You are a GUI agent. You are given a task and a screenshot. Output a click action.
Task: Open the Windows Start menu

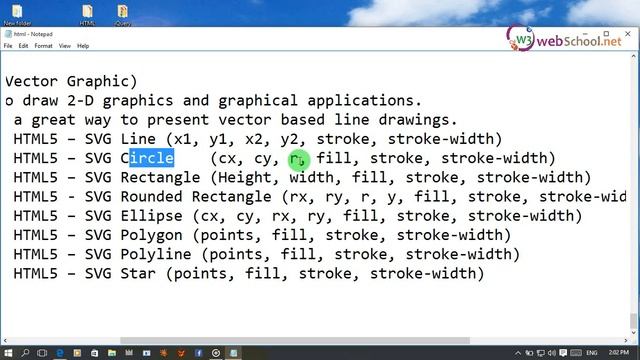tap(8, 353)
